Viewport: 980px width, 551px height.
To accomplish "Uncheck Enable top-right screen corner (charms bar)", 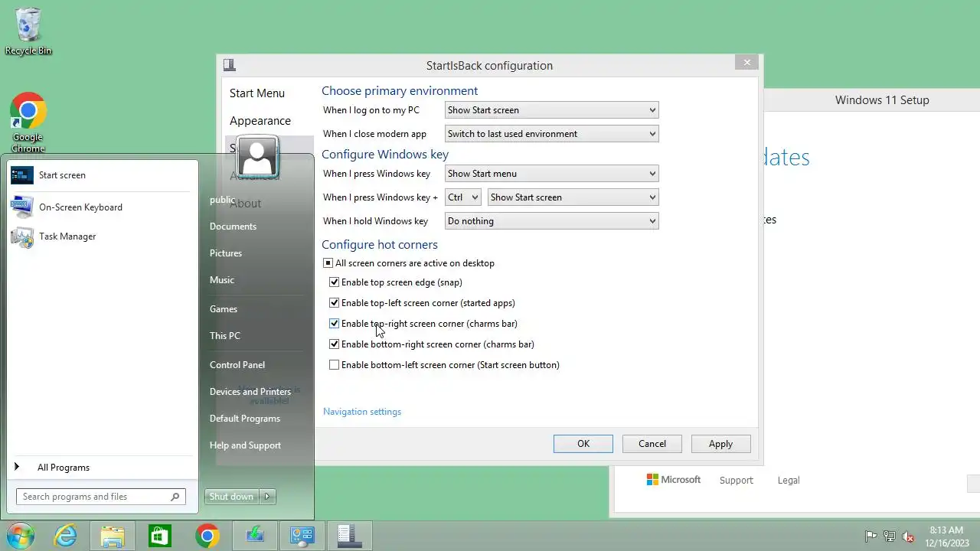I will 334,324.
